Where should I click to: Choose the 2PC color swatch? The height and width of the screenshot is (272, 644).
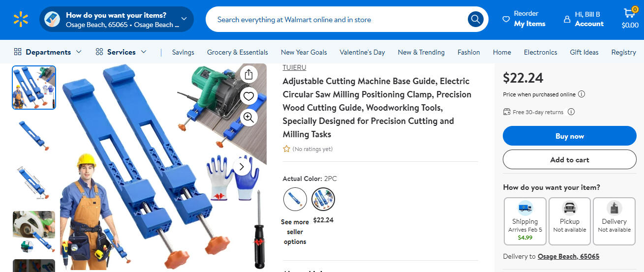pyautogui.click(x=323, y=199)
